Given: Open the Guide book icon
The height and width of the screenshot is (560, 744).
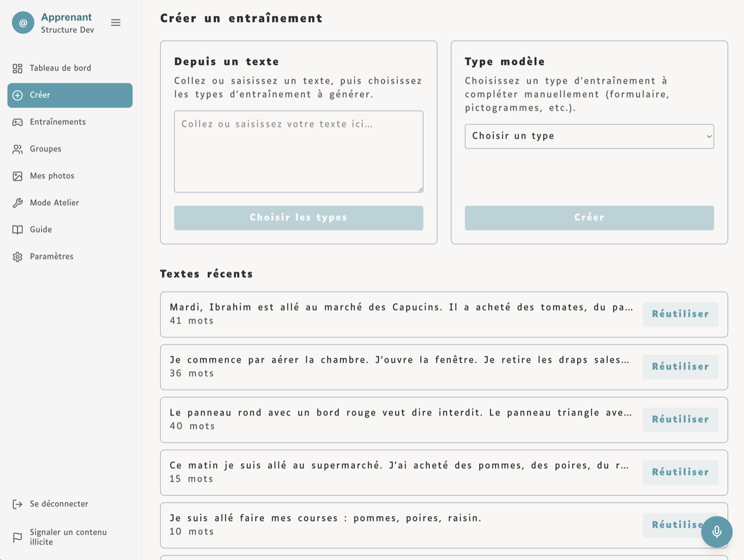Looking at the screenshot, I should pyautogui.click(x=18, y=229).
